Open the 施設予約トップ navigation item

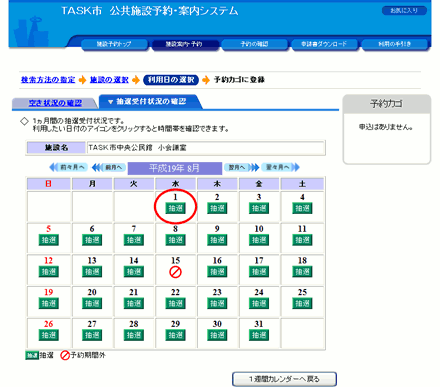pyautogui.click(x=114, y=44)
